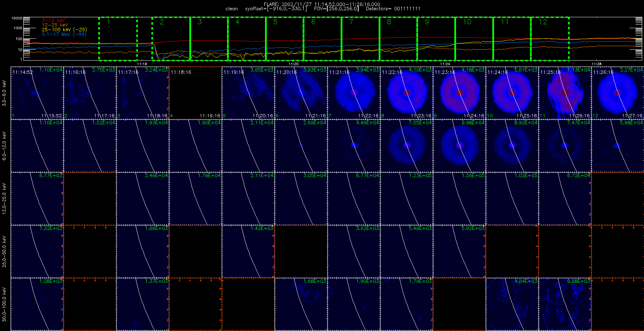Open the 3.0-6.0 keV image starting 11:21:16
This screenshot has width=644, height=331.
tap(354, 93)
